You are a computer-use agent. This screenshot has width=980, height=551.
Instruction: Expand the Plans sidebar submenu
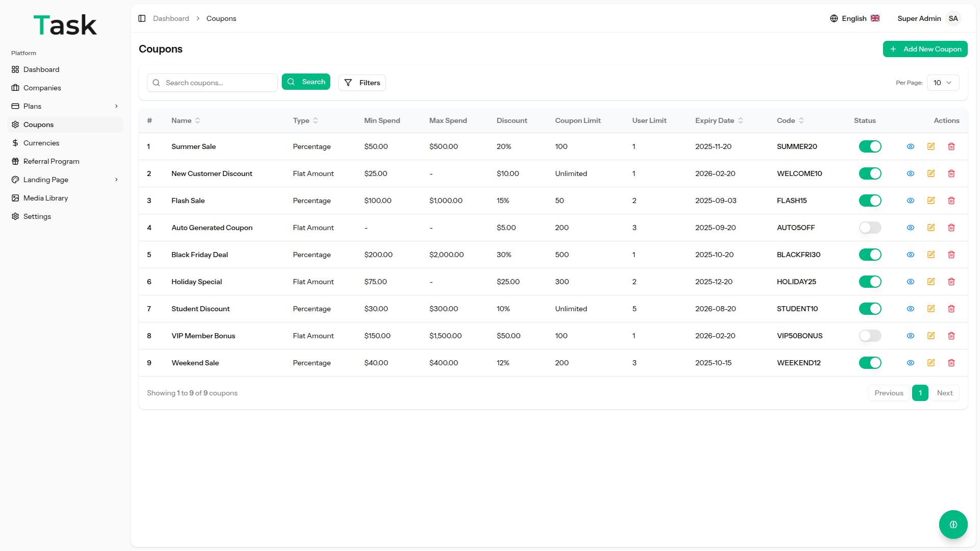[116, 106]
